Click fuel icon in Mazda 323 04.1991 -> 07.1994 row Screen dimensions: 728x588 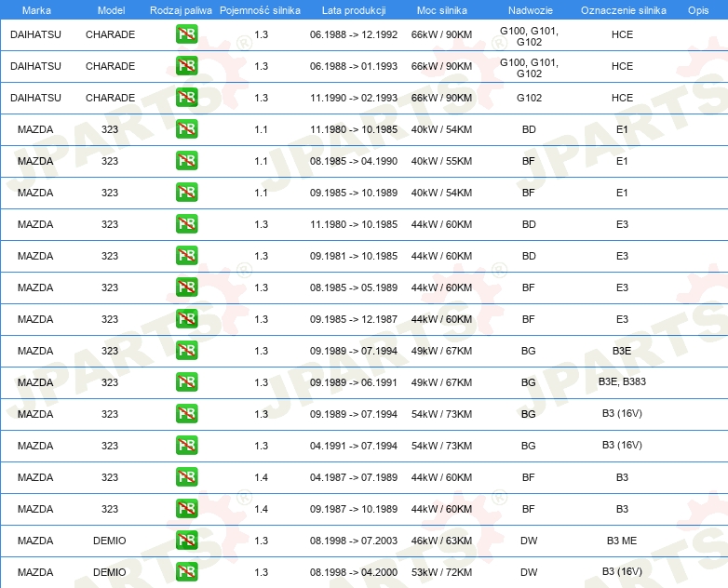(186, 445)
